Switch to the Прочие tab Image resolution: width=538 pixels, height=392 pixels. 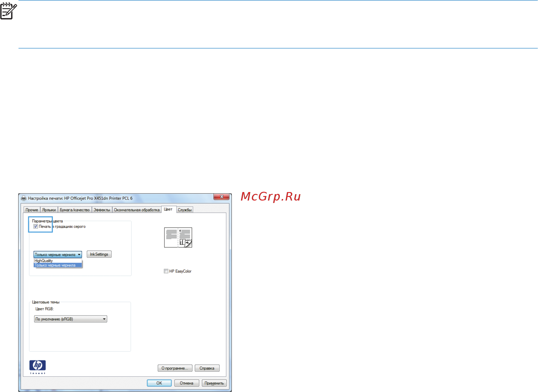coord(32,210)
